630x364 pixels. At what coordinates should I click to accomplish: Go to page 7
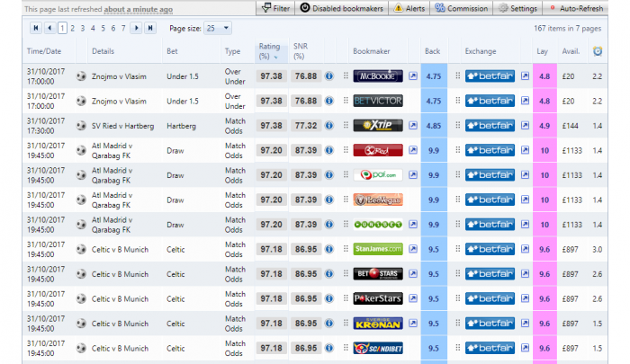click(x=123, y=28)
